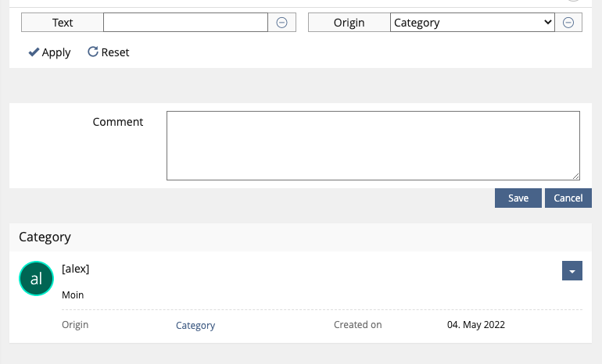
Task: Click the Origin filter label
Action: (349, 23)
